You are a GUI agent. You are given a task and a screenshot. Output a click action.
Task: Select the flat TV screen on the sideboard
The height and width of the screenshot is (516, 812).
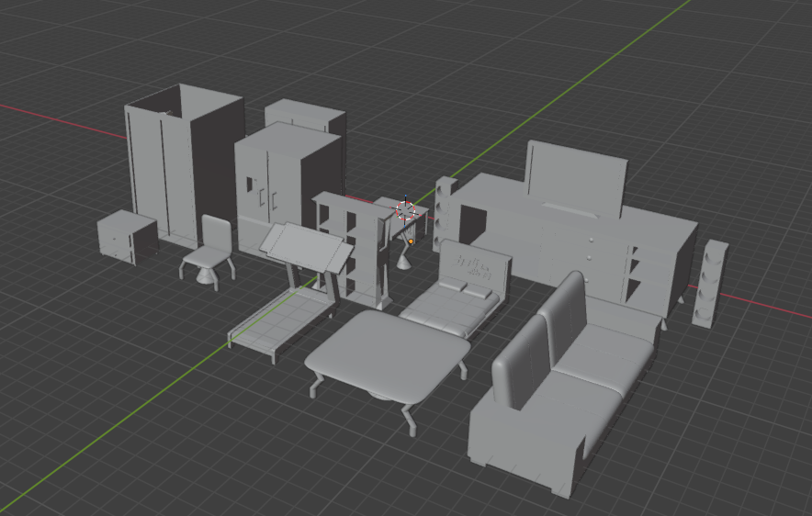[576, 178]
